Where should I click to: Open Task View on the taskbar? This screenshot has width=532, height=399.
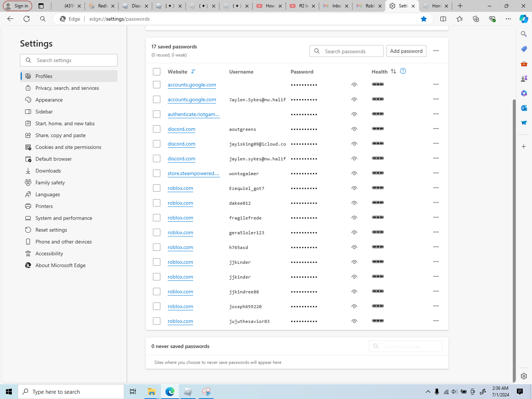(x=133, y=392)
